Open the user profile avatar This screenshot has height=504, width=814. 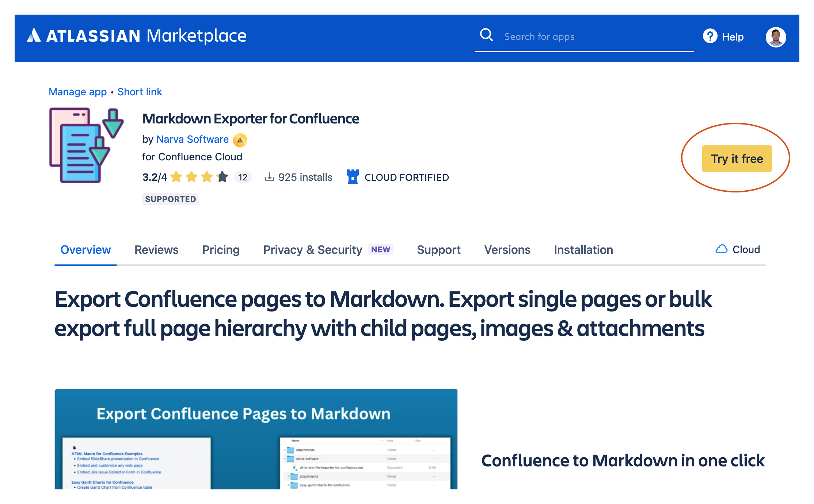pos(776,37)
